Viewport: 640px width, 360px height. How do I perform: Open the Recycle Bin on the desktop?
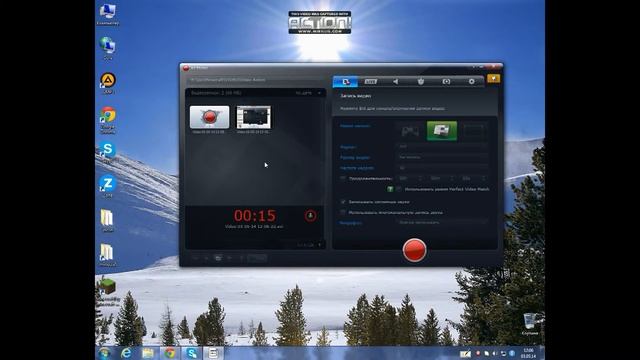pos(530,324)
